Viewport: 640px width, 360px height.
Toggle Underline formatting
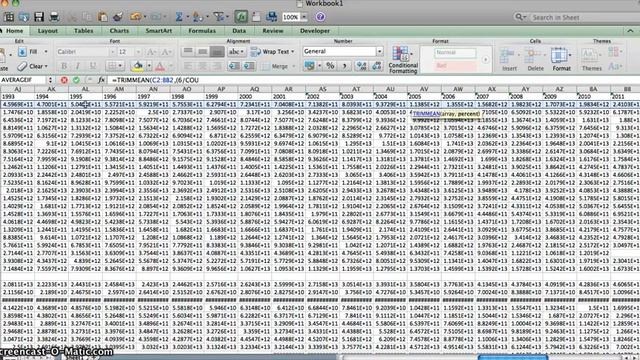[93, 66]
